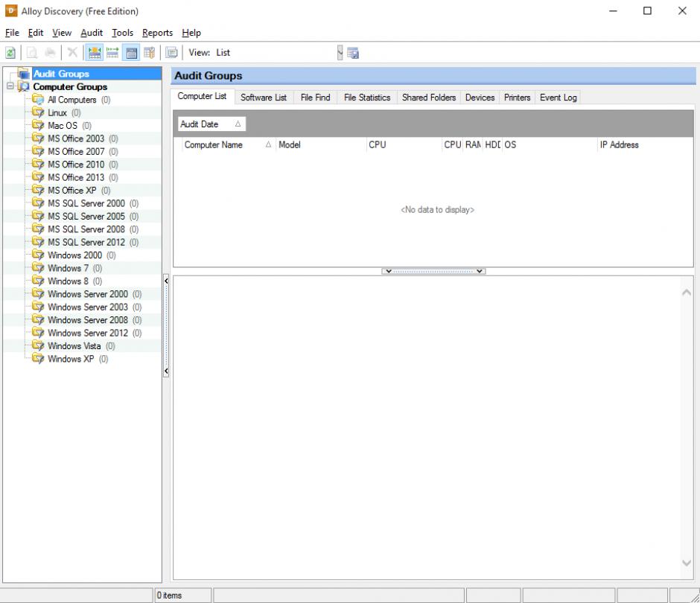
Task: Click the column customization toolbar icon
Action: click(149, 53)
